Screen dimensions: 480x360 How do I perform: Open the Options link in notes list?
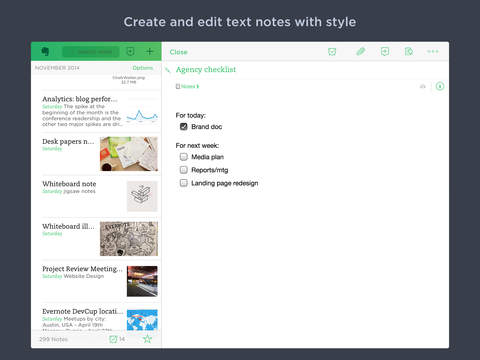(x=143, y=68)
